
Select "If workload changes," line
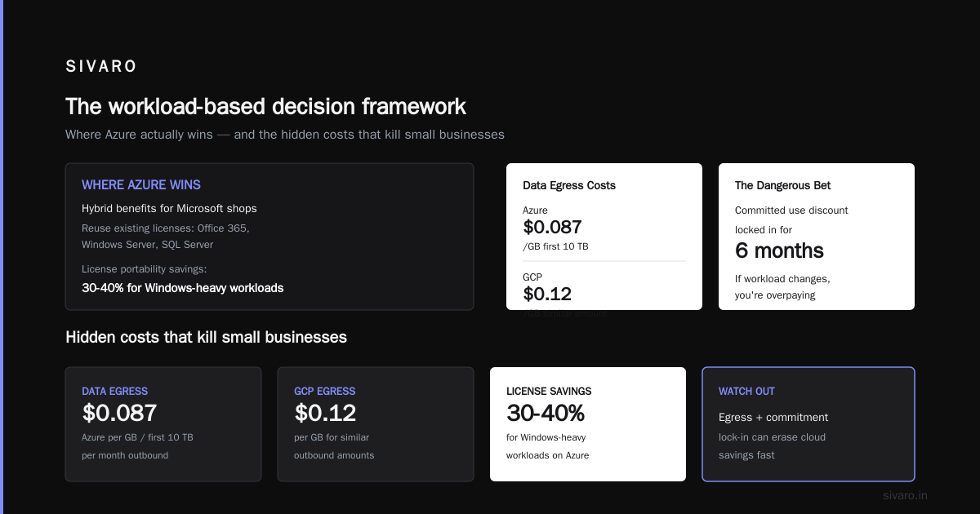782,279
